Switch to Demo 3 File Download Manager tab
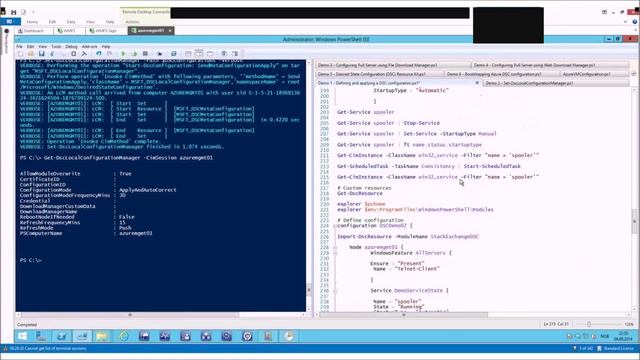This screenshot has height=360, width=640. tap(393, 65)
